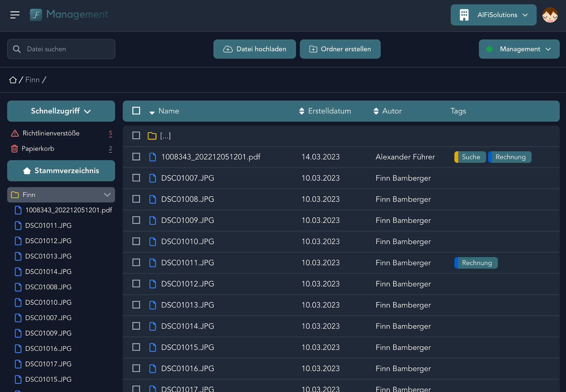Toggle the select-all checkbox in header
Image resolution: width=566 pixels, height=392 pixels.
click(136, 111)
